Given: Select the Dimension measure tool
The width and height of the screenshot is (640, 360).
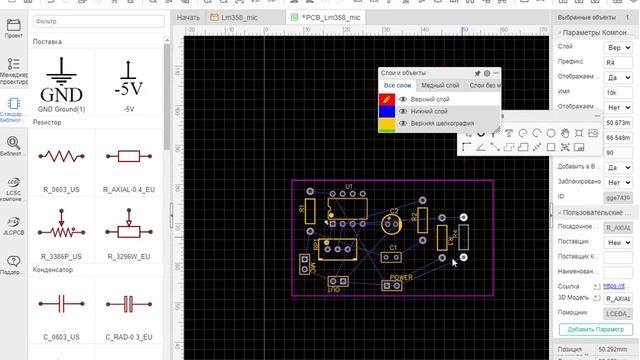Looking at the screenshot, I should (537, 147).
